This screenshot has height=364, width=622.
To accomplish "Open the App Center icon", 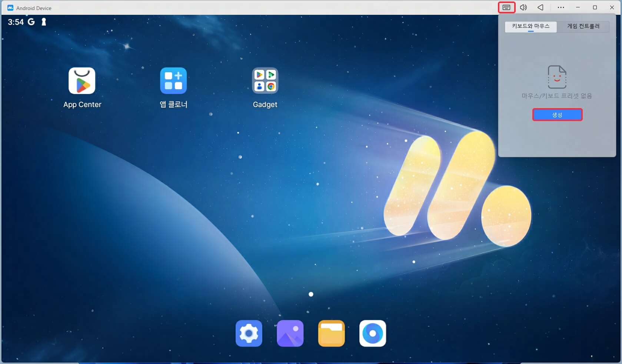I will (x=82, y=81).
